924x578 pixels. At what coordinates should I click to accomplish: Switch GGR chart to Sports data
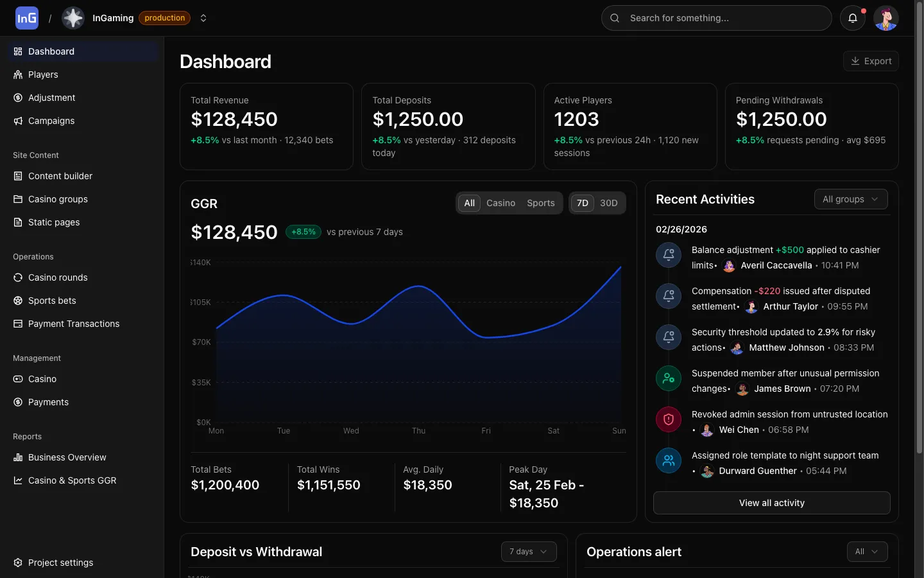click(x=540, y=203)
